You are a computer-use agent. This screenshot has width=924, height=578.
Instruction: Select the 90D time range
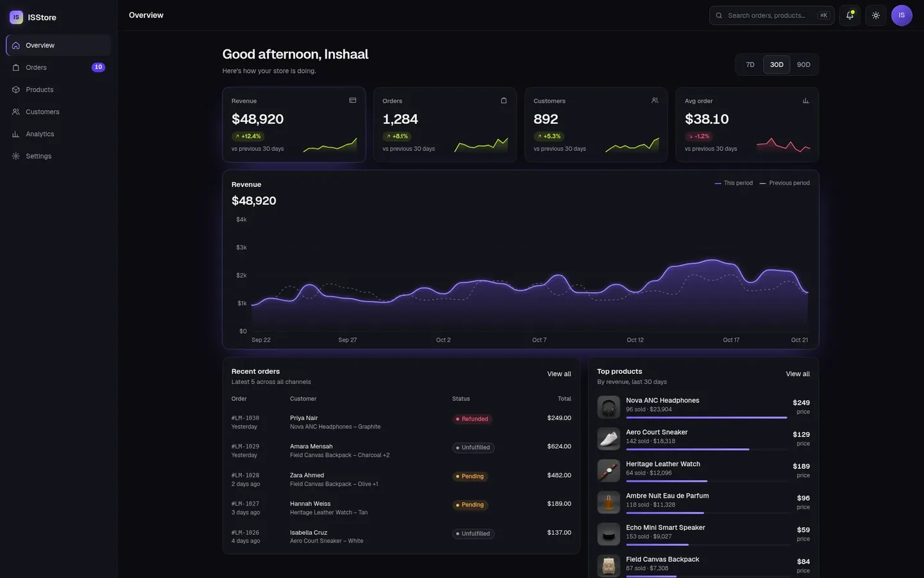803,65
